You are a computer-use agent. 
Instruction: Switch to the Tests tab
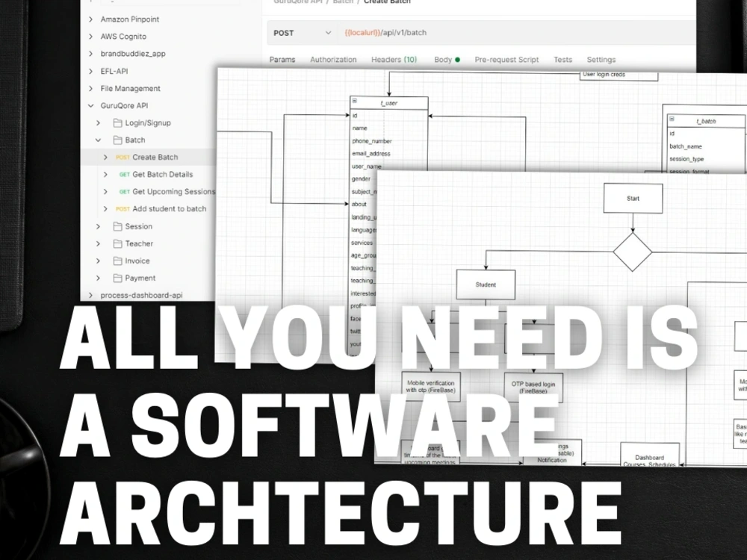tap(562, 60)
